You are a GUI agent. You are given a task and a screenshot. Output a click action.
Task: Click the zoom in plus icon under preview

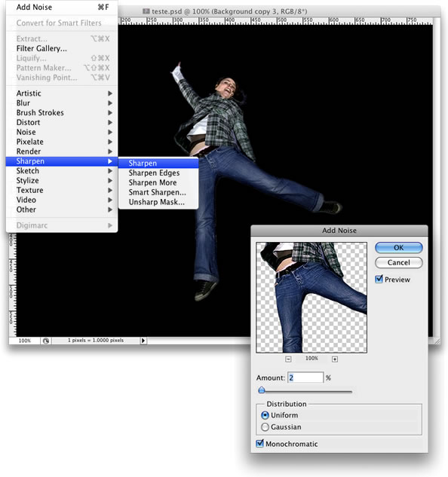pos(335,359)
